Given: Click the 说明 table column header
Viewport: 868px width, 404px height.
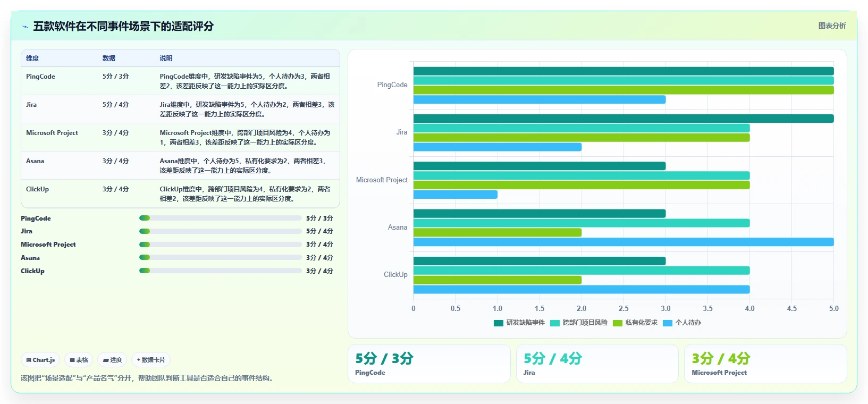Looking at the screenshot, I should point(166,58).
